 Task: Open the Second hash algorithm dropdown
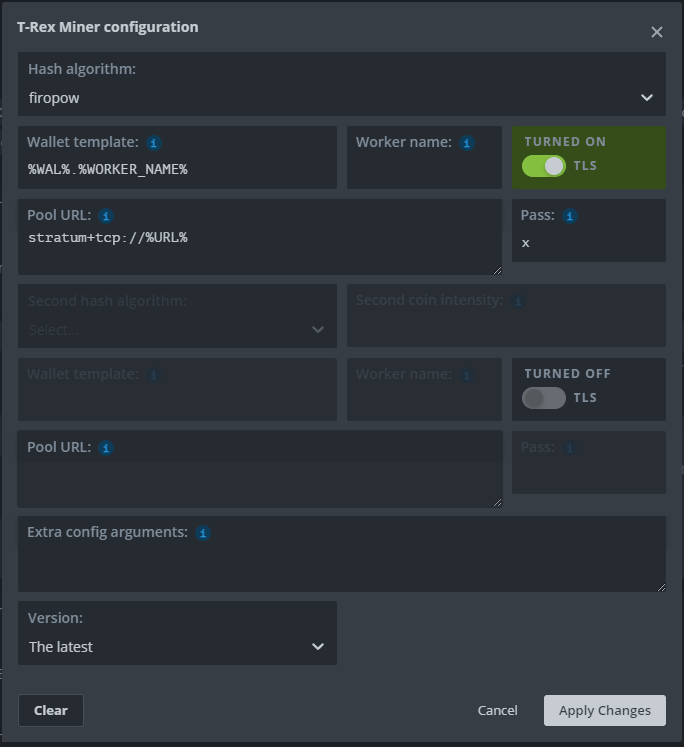(x=177, y=316)
